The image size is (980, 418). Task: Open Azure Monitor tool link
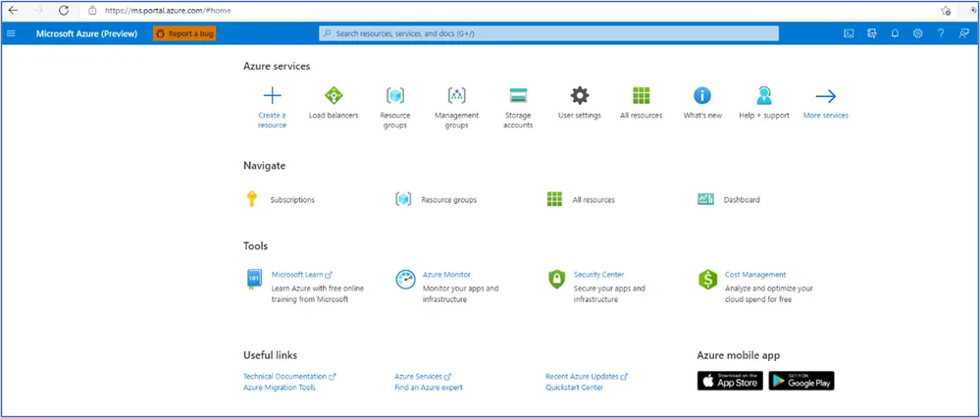(x=446, y=275)
